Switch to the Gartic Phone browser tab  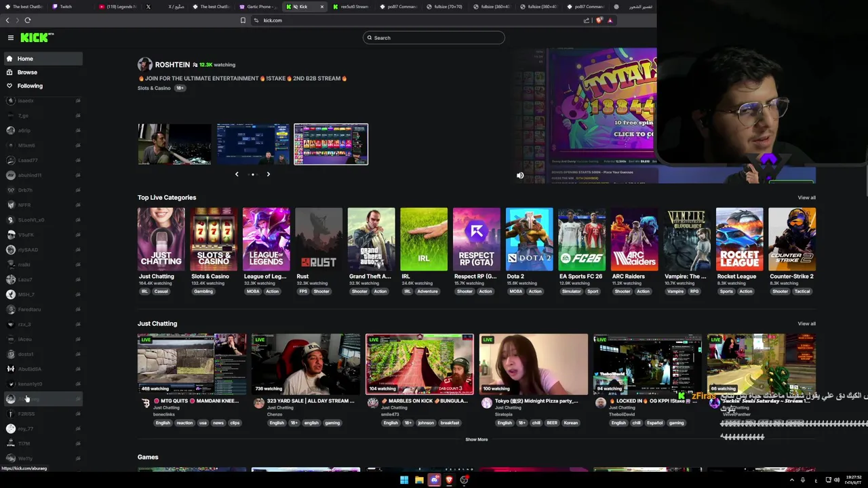[258, 7]
